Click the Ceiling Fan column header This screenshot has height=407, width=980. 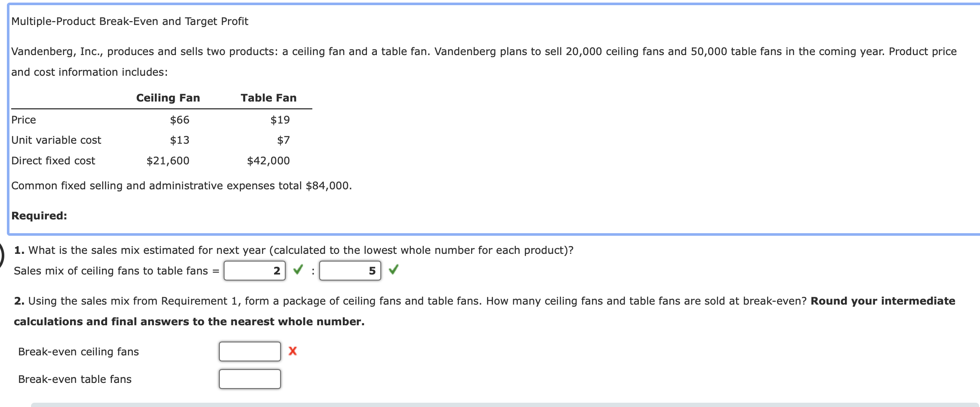pos(169,98)
